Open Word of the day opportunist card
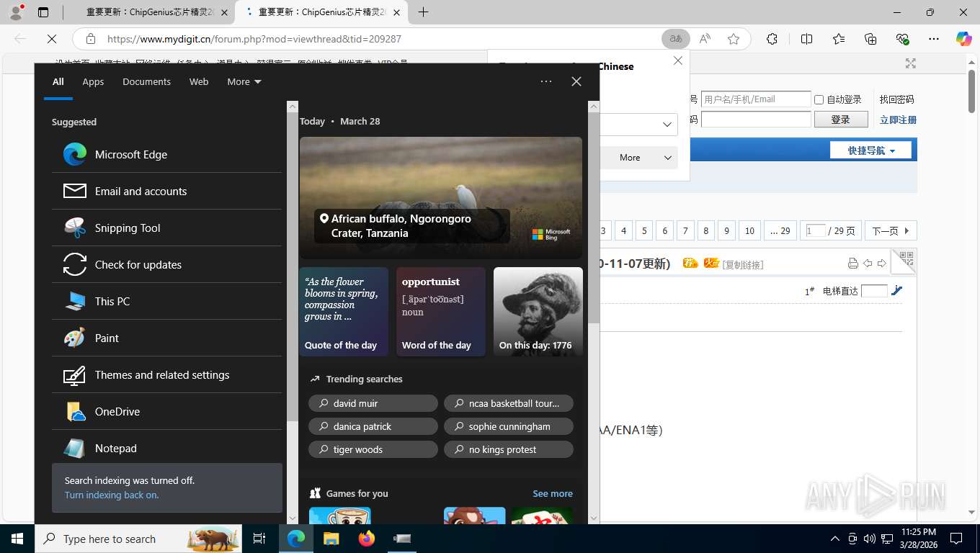 (x=441, y=312)
